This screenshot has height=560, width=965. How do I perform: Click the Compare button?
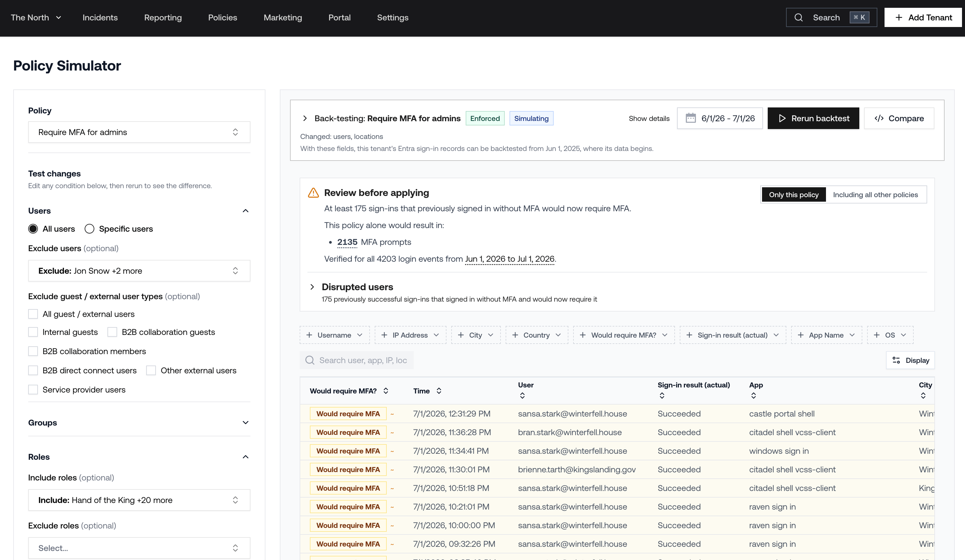coord(899,118)
